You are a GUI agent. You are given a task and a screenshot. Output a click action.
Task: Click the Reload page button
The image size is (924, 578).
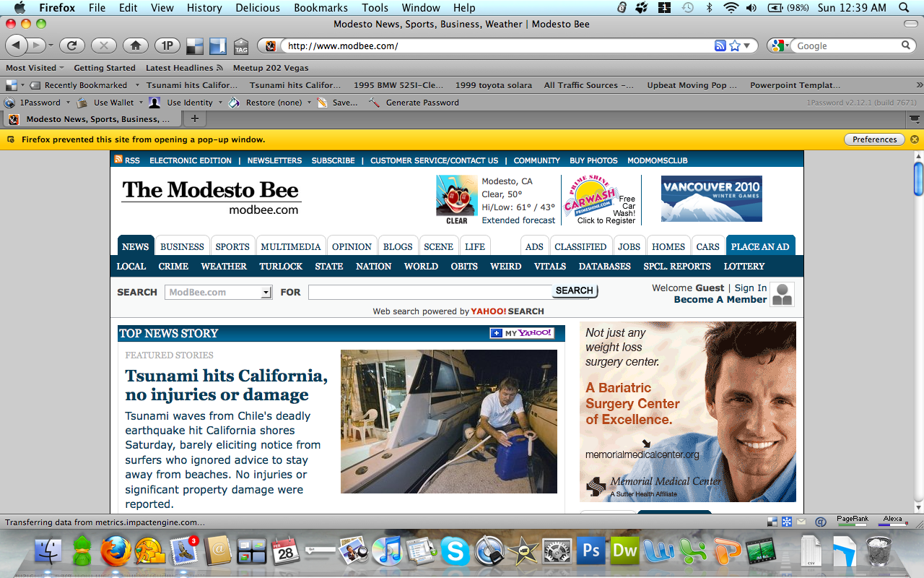[x=71, y=46]
